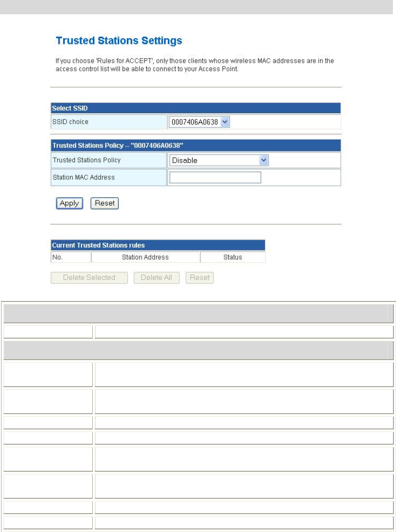Click the arrow beside the 0007406A0638 value
The image size is (396, 532).
pos(225,122)
